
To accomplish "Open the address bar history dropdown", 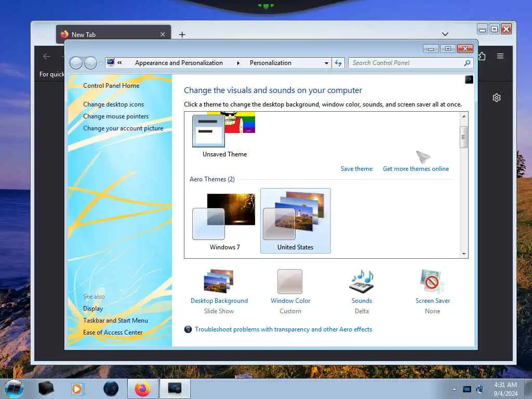I will (x=326, y=63).
